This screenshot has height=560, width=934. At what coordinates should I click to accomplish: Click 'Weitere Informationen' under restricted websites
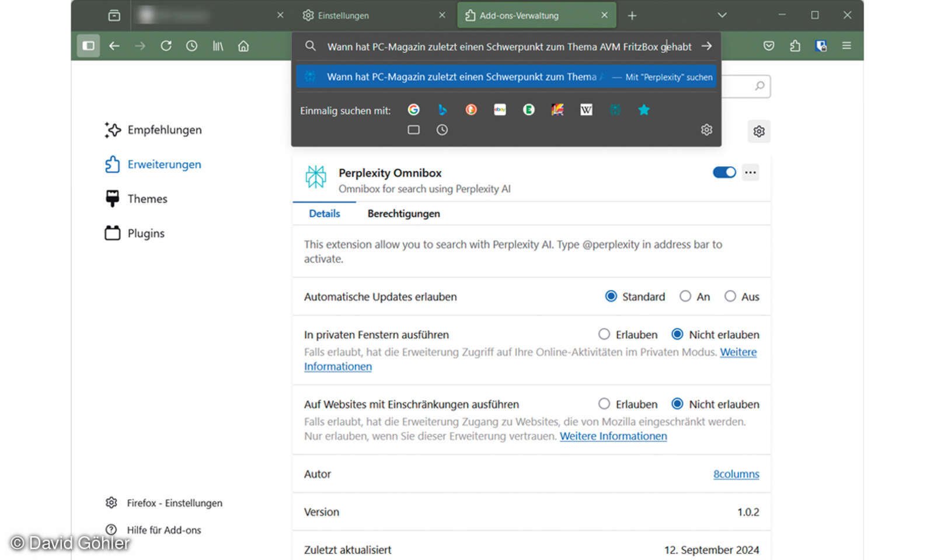[x=613, y=436]
